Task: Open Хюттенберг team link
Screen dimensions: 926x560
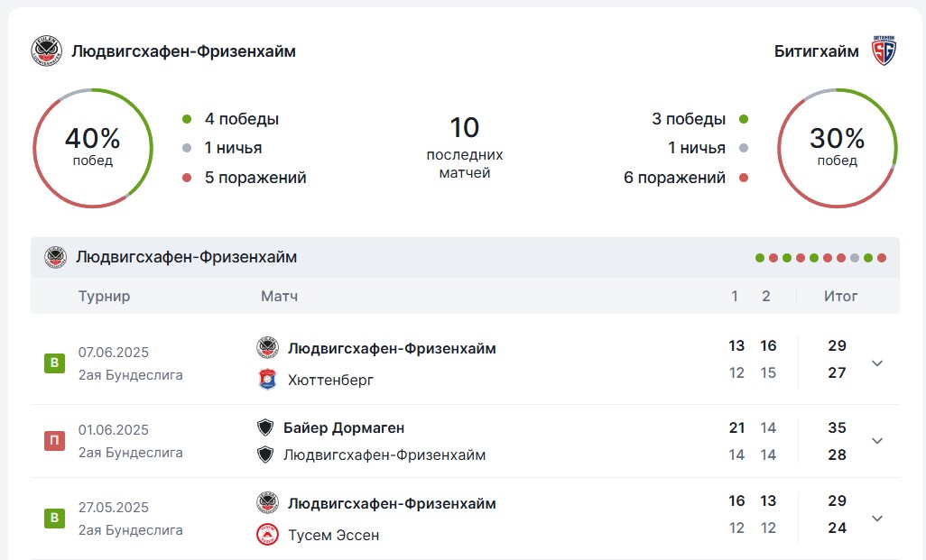Action: 330,380
